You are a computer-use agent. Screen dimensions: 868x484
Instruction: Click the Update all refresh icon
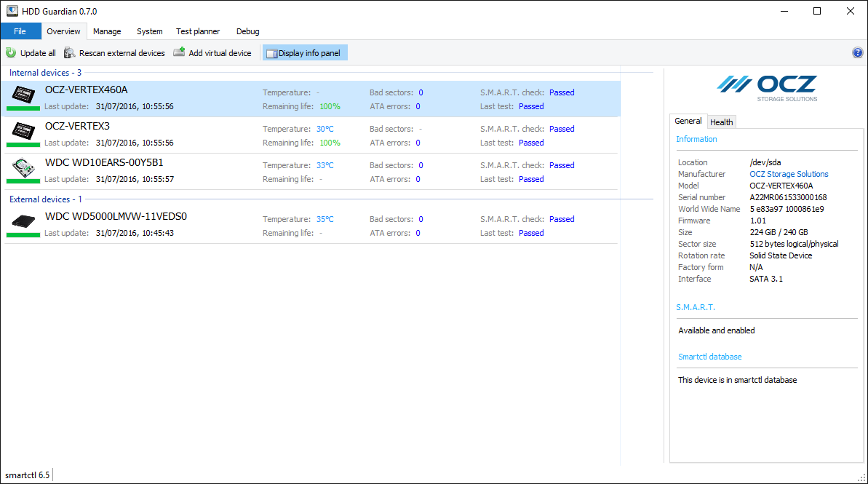click(x=11, y=52)
